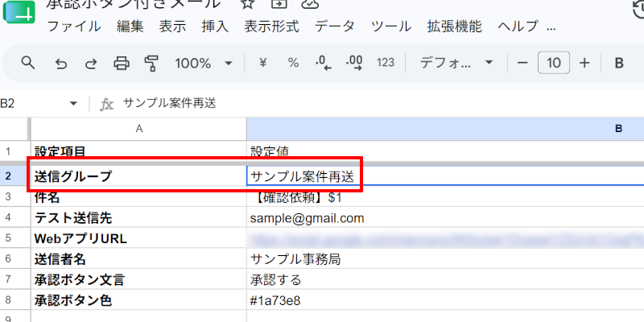Decrease decimal places
Screen dimensions: 644x322
click(x=324, y=64)
